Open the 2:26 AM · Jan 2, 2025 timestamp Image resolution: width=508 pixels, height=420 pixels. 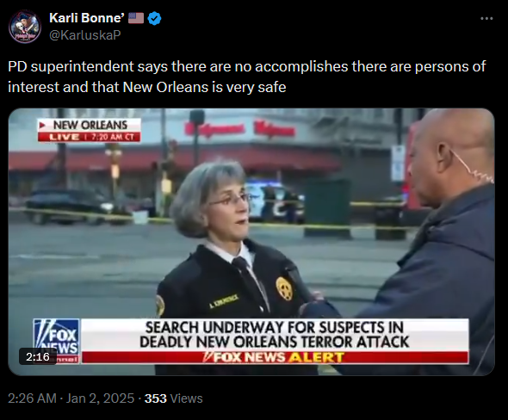point(71,398)
